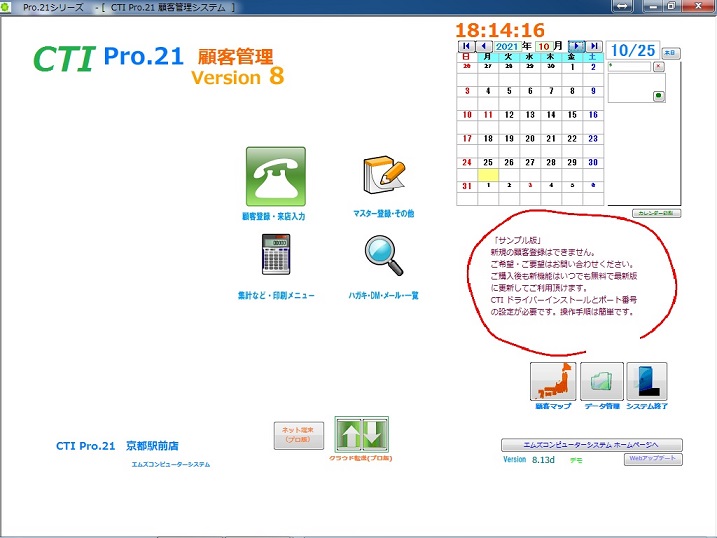Viewport: 717px width, 538px height.
Task: Click the app icon in the title bar
Action: click(x=5, y=6)
